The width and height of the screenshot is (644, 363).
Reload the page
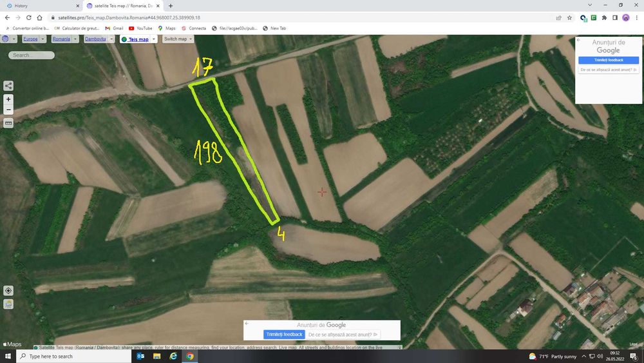[29, 17]
